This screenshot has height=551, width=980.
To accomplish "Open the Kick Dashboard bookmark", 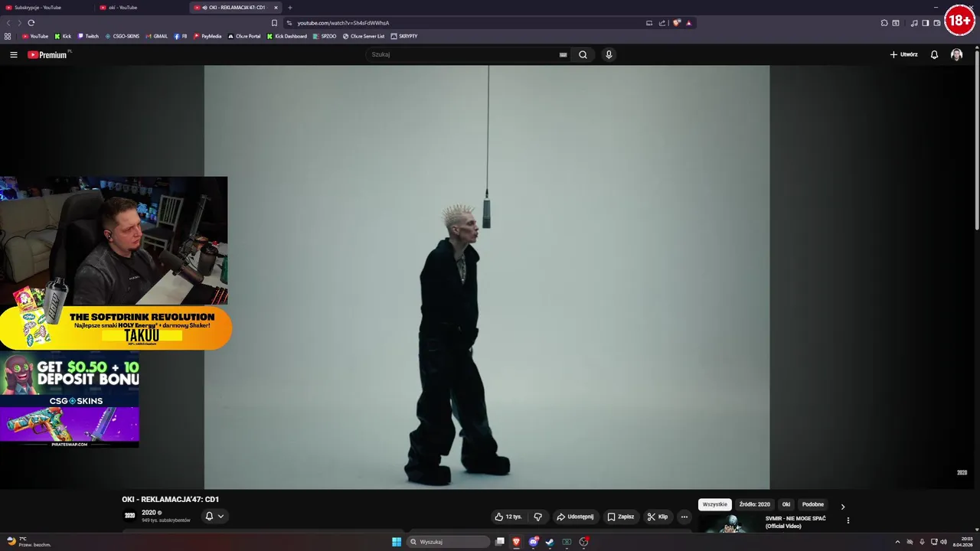I will [x=287, y=36].
